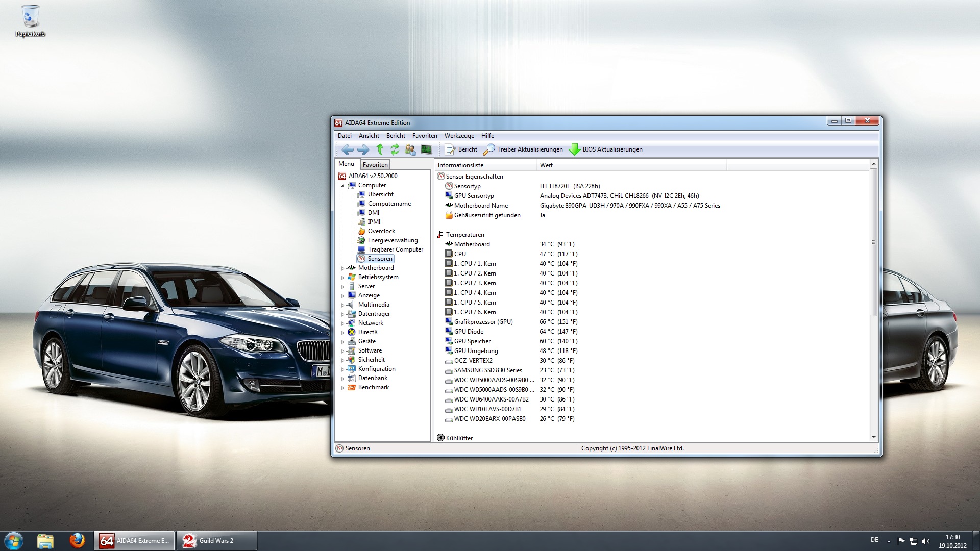Click the green Refresh icon
Viewport: 980px width, 551px height.
395,149
